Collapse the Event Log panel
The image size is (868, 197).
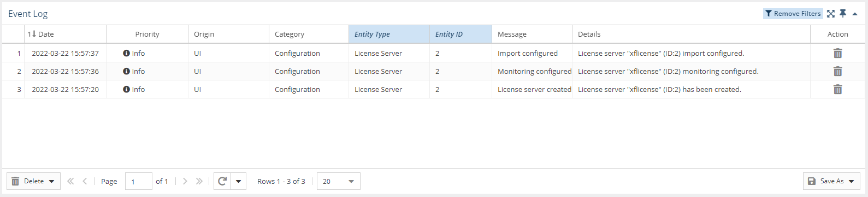pos(855,14)
